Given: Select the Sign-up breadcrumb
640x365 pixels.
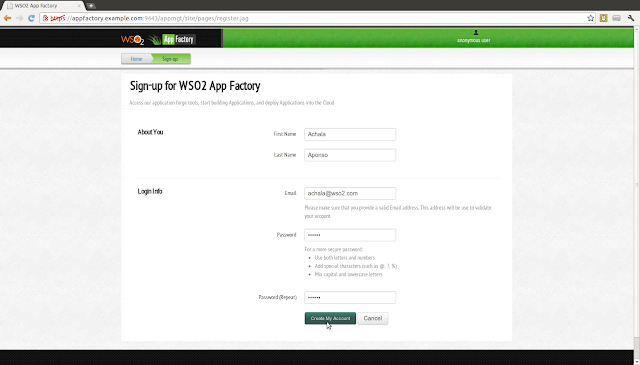Looking at the screenshot, I should (x=170, y=59).
